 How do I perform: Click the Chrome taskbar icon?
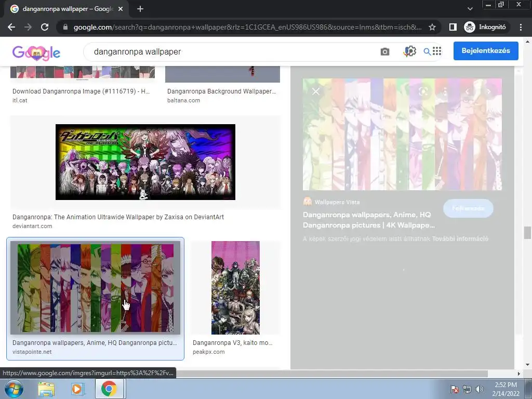(109, 389)
